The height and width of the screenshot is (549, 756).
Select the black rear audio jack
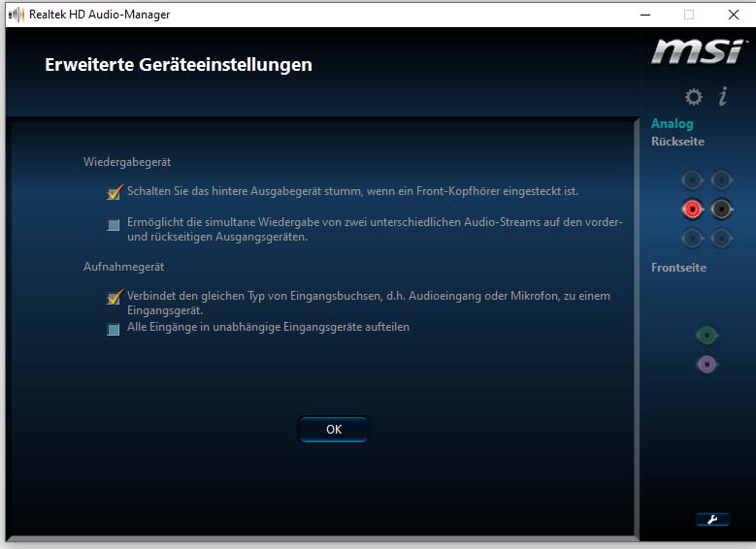point(721,210)
